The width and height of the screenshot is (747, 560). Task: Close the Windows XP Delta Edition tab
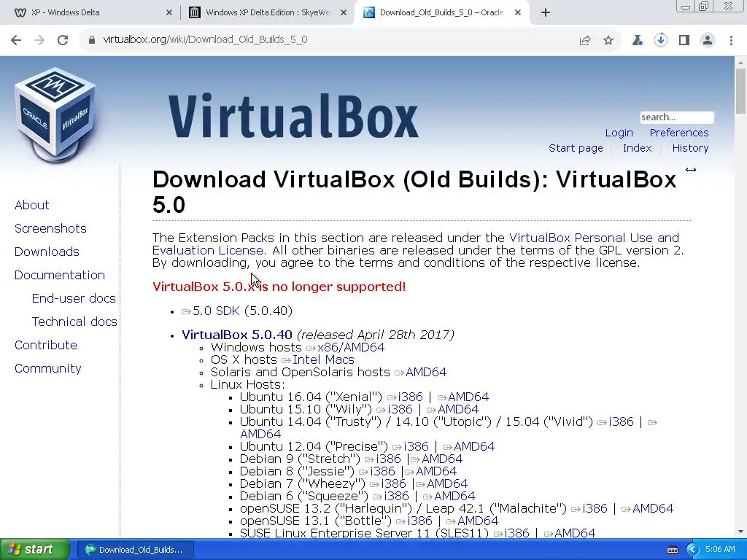tap(343, 13)
